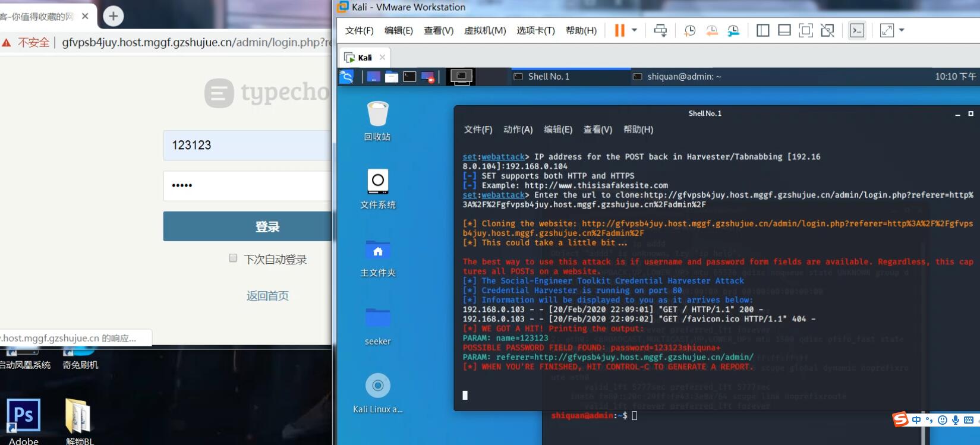Minimize the Shell No.1 terminal window
The image size is (980, 445).
pos(957,114)
